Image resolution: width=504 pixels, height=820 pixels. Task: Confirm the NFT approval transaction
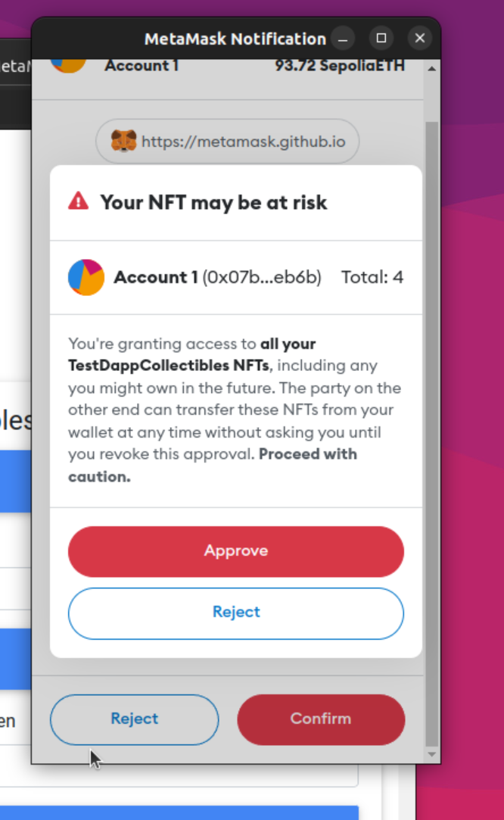click(x=320, y=719)
